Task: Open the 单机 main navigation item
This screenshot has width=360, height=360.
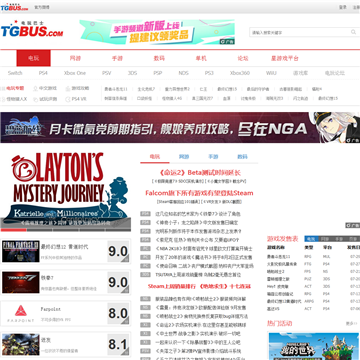Action: pos(201,58)
